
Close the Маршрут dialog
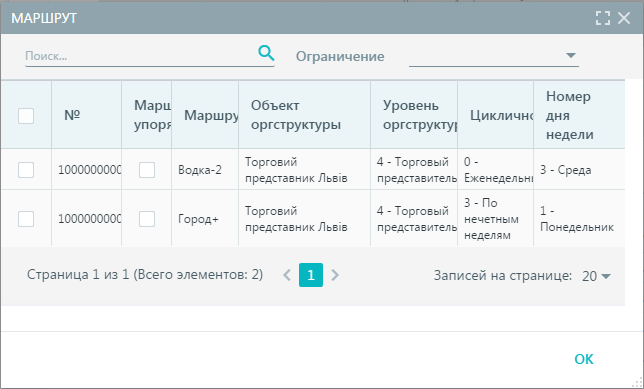pyautogui.click(x=624, y=18)
